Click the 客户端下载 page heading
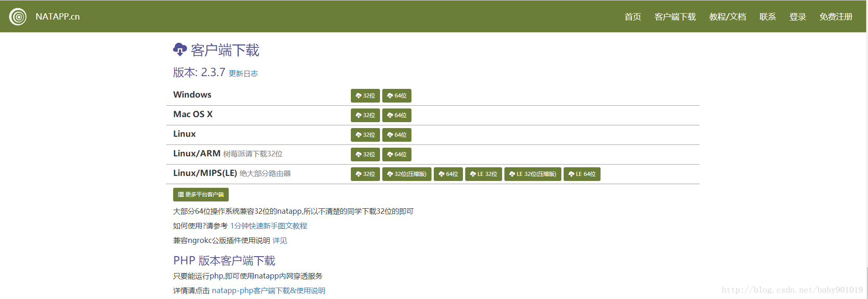This screenshot has height=299, width=868. 225,50
